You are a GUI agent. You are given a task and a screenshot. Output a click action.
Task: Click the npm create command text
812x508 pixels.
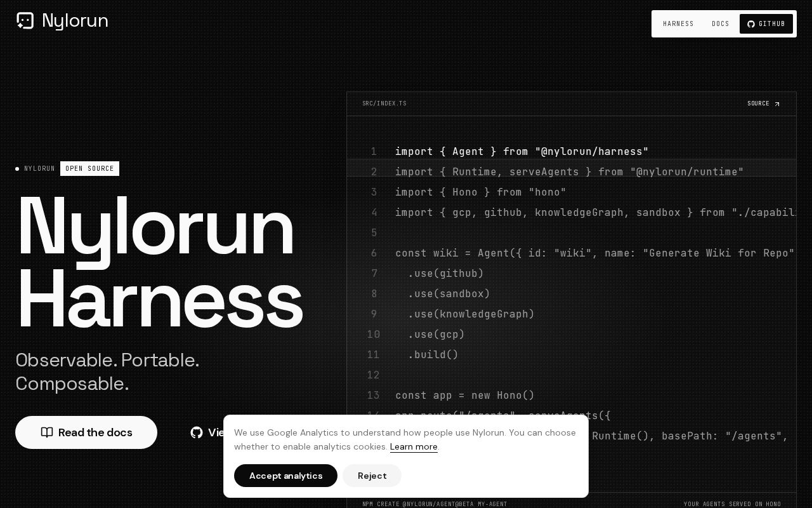click(435, 504)
